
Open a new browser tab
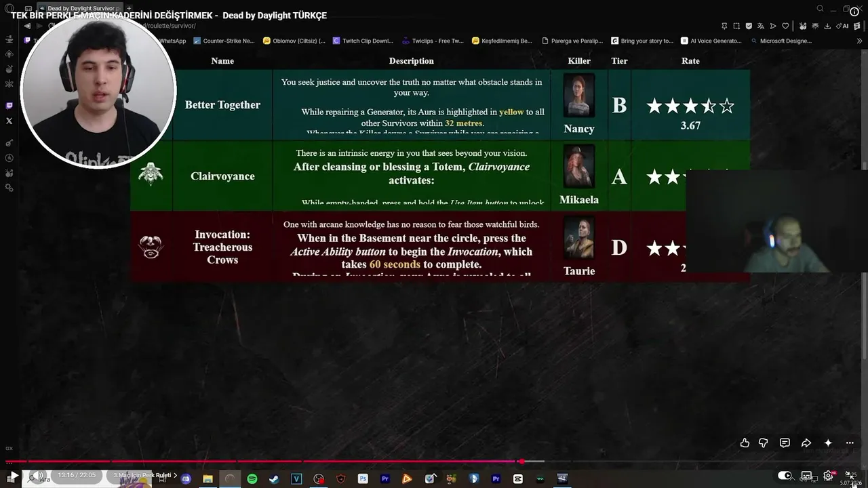point(129,8)
